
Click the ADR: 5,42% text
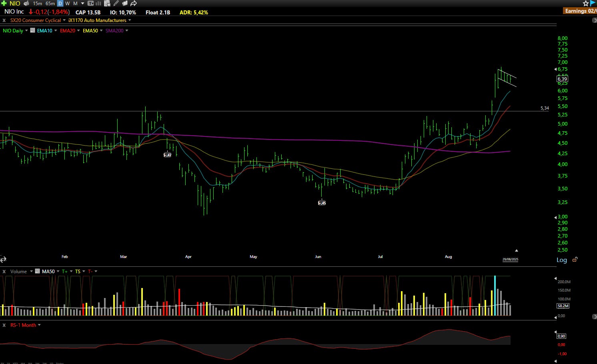[194, 12]
